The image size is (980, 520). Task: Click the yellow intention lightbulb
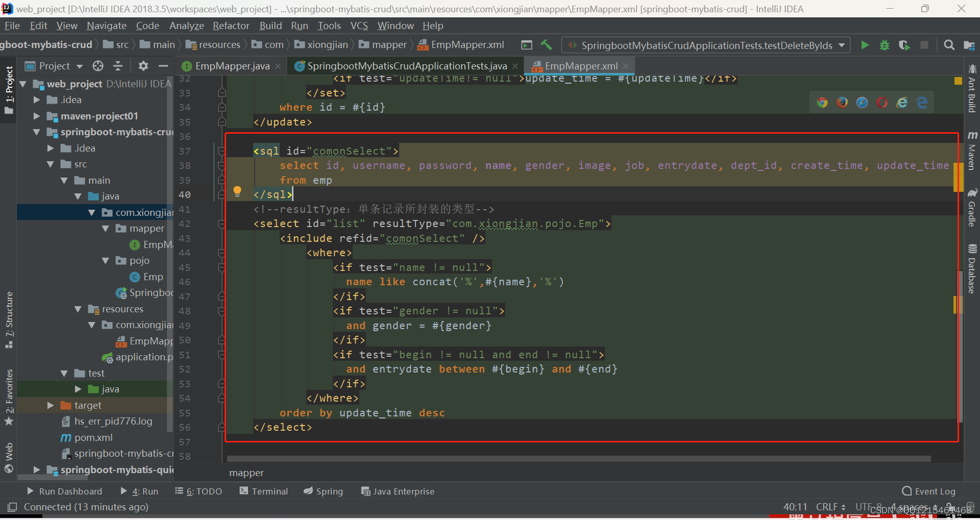click(237, 191)
